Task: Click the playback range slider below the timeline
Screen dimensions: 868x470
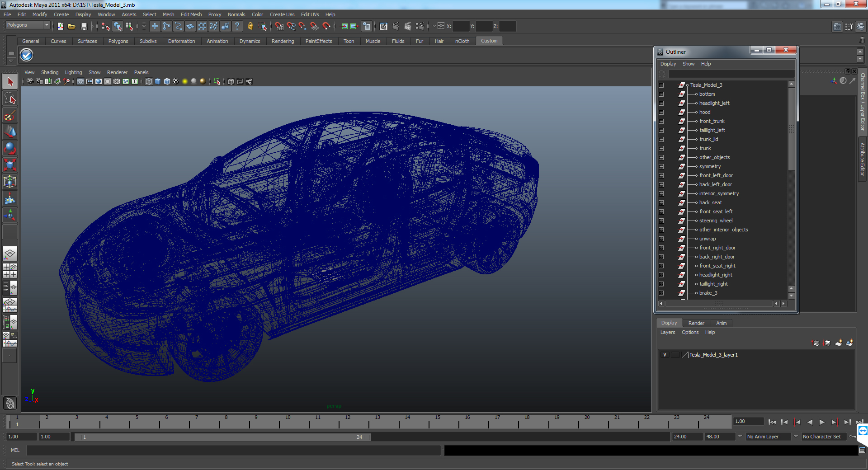Action: 222,437
